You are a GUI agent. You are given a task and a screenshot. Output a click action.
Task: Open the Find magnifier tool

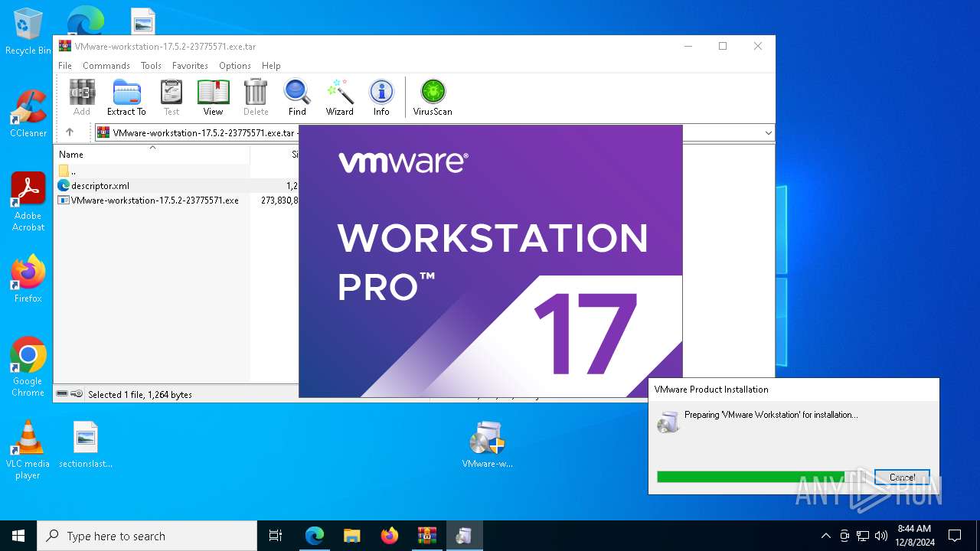(x=297, y=97)
